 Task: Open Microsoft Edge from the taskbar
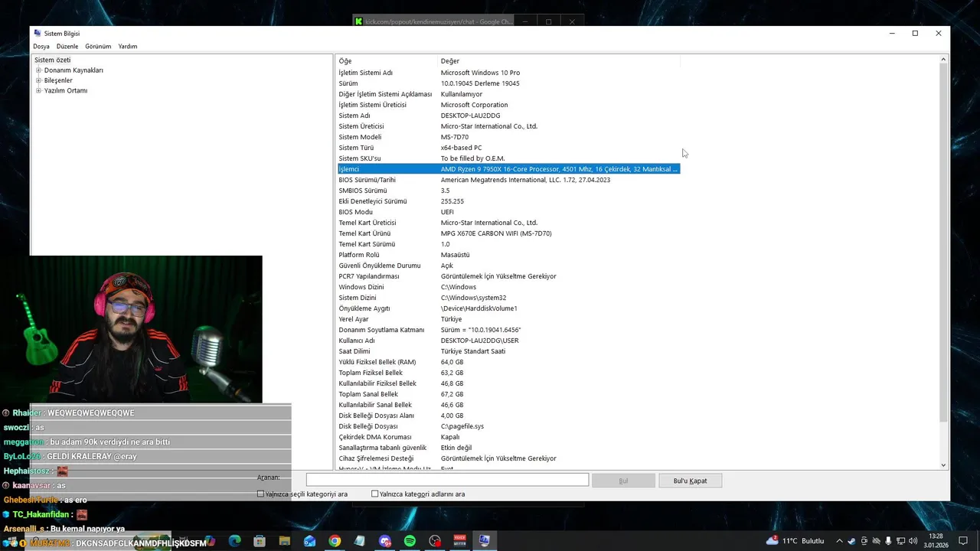point(235,541)
